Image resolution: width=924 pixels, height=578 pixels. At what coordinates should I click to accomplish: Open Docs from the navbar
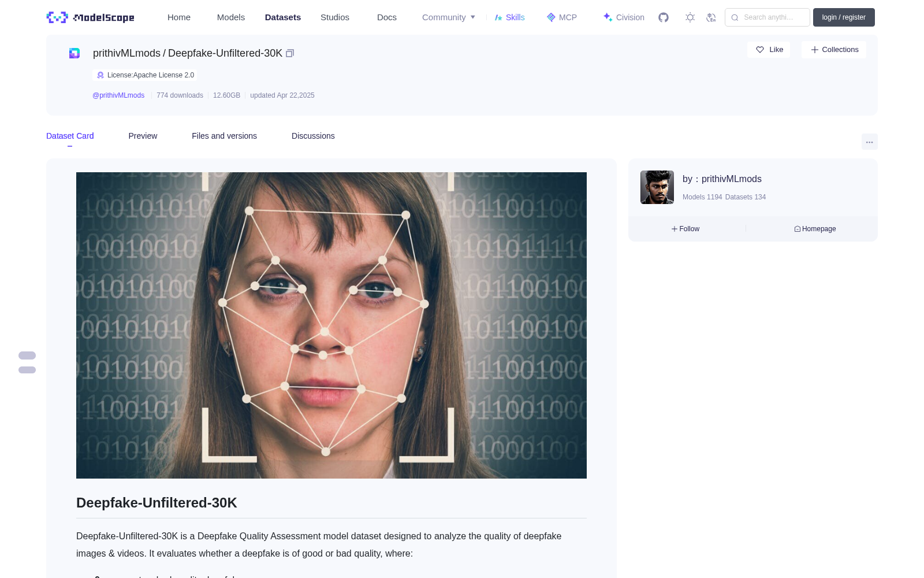[387, 17]
